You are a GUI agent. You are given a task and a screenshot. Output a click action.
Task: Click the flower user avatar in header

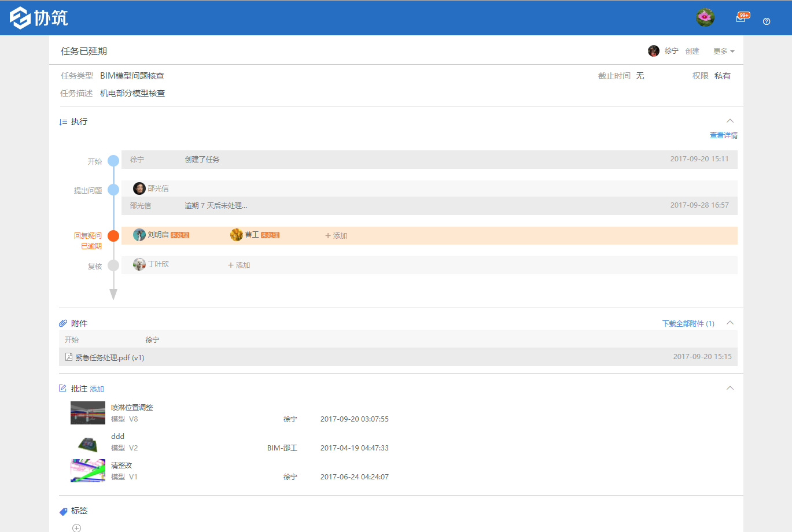pos(705,17)
